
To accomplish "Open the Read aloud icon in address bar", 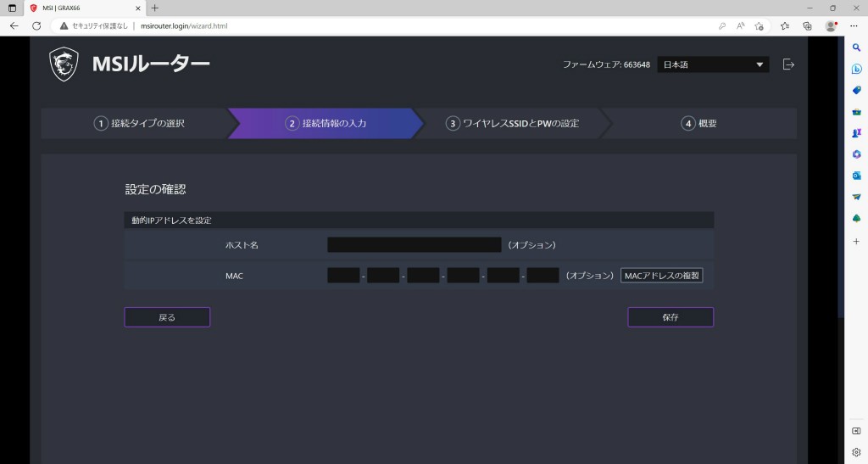I will (x=740, y=25).
